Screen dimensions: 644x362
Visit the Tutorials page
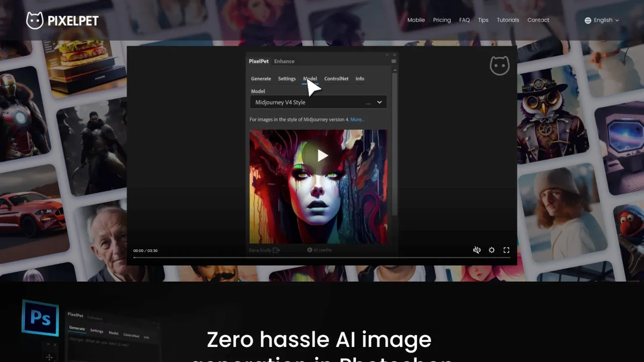click(508, 20)
